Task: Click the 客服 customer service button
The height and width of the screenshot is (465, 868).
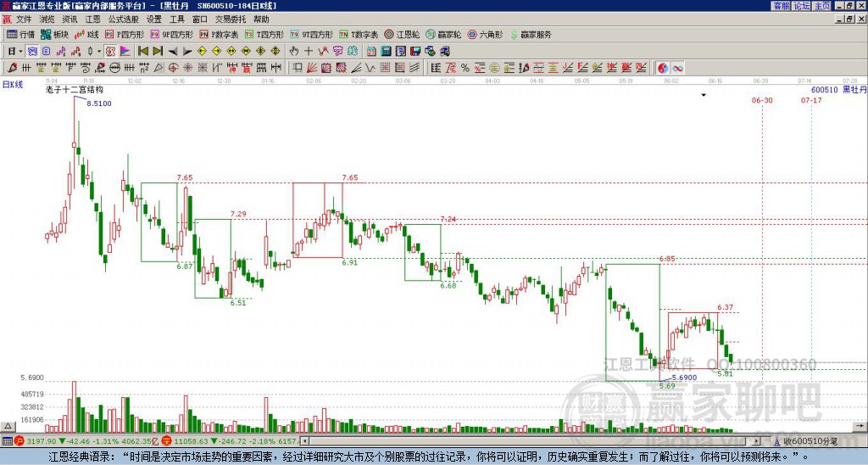Action: [781, 6]
